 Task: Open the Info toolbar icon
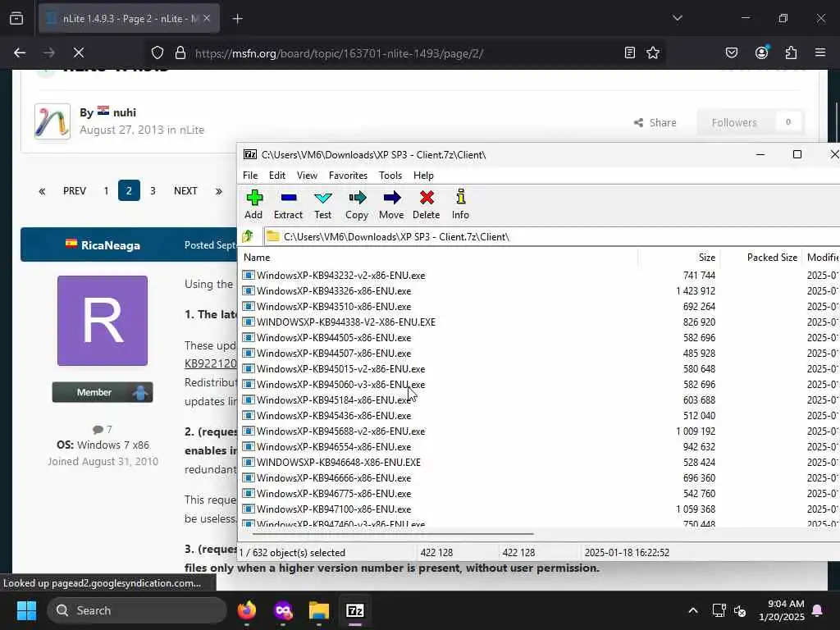460,204
